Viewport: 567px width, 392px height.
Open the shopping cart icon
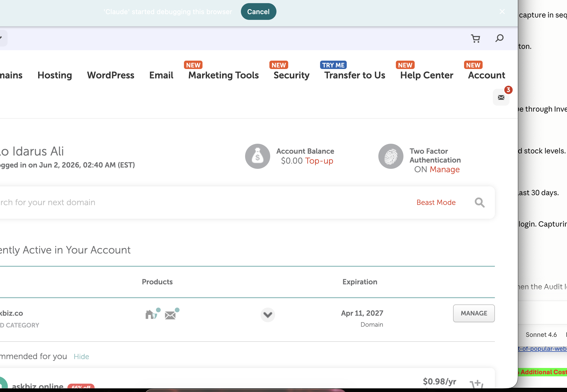pos(476,39)
